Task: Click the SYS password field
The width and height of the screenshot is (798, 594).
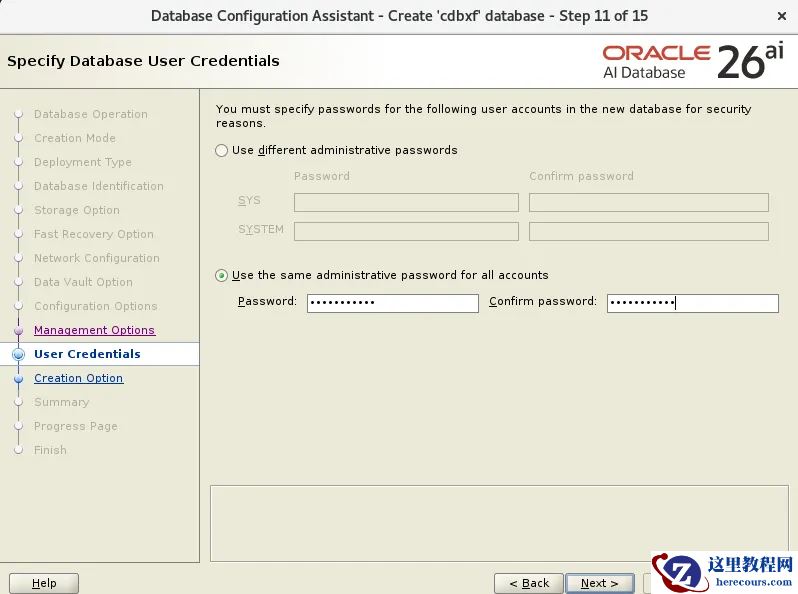Action: pyautogui.click(x=406, y=202)
